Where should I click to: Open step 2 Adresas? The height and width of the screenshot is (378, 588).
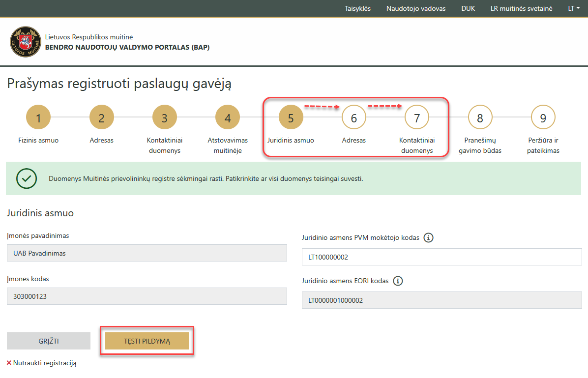tap(101, 117)
